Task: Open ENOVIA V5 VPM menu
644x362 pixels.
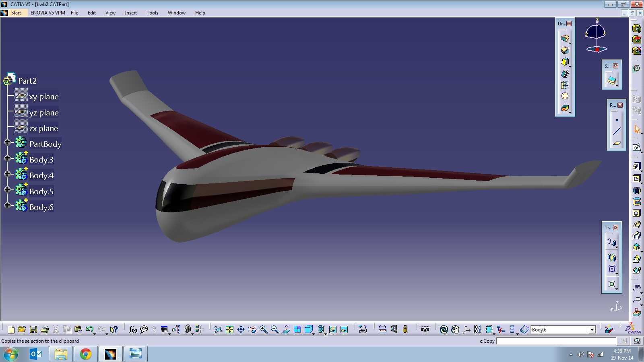Action: [x=48, y=13]
